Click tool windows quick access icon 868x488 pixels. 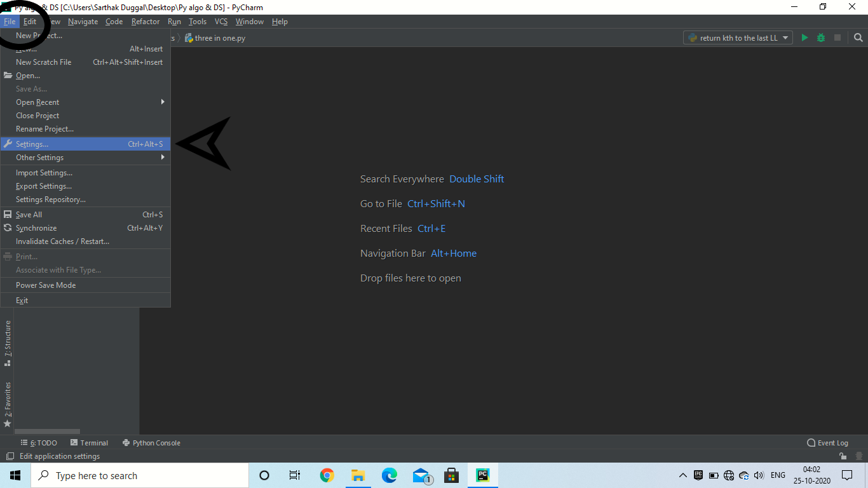click(10, 456)
